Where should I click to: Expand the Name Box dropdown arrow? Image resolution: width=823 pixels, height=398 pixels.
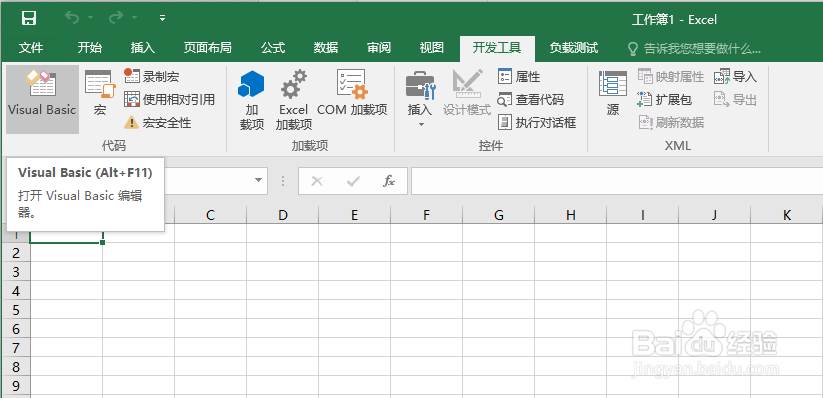click(x=258, y=181)
